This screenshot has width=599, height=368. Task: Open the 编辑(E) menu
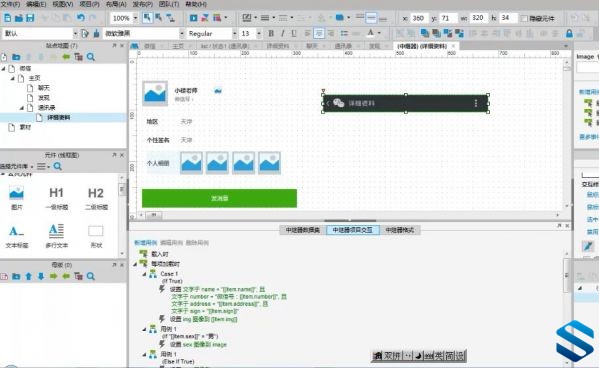point(36,4)
